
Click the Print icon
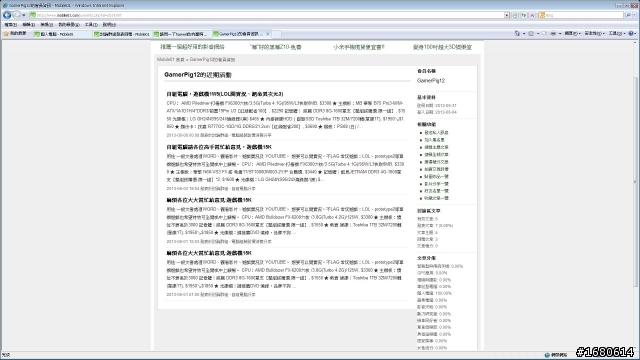553,33
